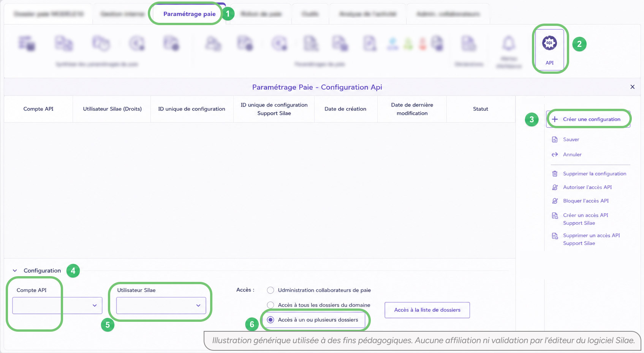Click the Compte API column header
The width and height of the screenshot is (644, 353).
(38, 109)
